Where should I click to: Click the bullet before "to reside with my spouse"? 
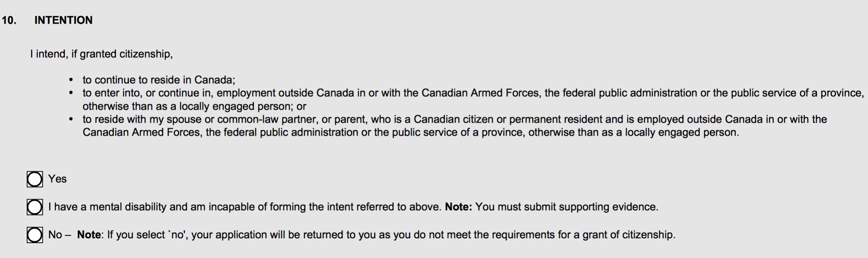[x=71, y=119]
